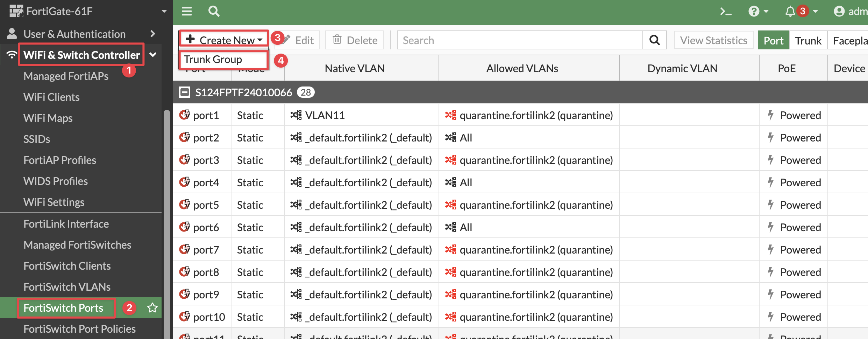Image resolution: width=868 pixels, height=339 pixels.
Task: Click the FortiGate-61F device icon
Action: point(16,11)
